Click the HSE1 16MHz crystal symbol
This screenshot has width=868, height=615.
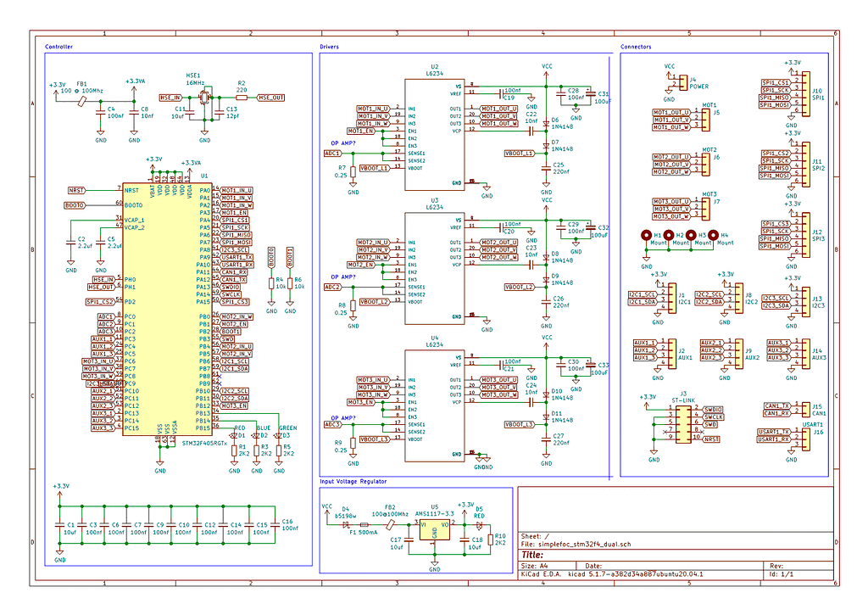click(203, 98)
